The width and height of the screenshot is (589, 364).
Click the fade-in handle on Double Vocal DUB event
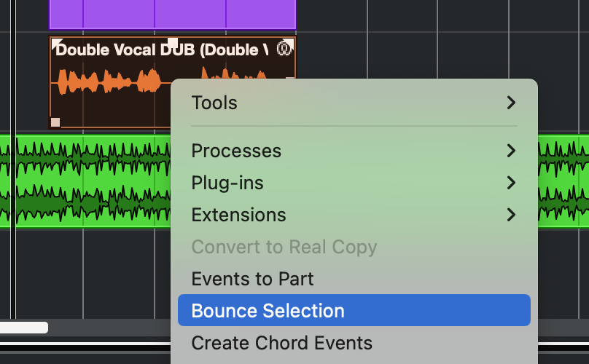[x=56, y=41]
